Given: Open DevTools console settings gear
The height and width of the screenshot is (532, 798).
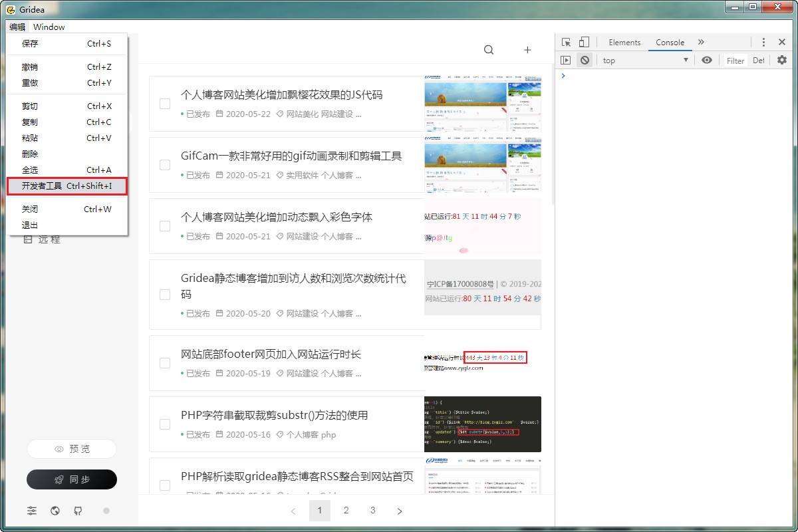Looking at the screenshot, I should coord(781,60).
